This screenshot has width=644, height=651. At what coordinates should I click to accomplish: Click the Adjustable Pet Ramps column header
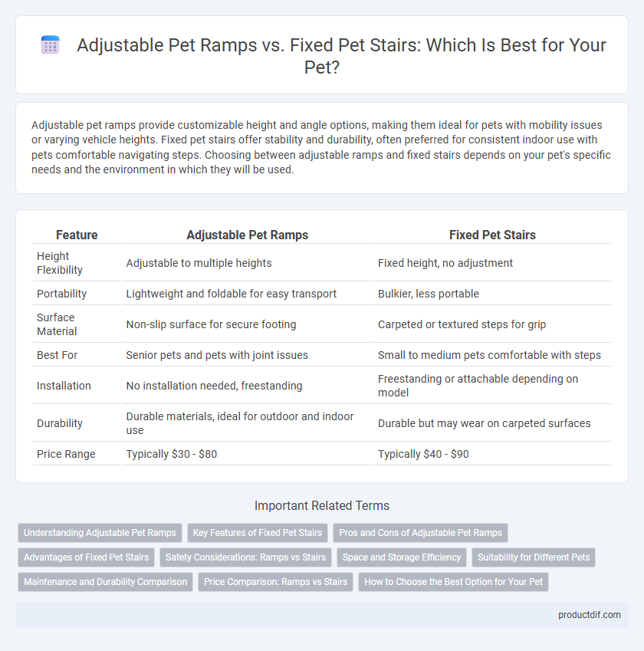(x=248, y=235)
